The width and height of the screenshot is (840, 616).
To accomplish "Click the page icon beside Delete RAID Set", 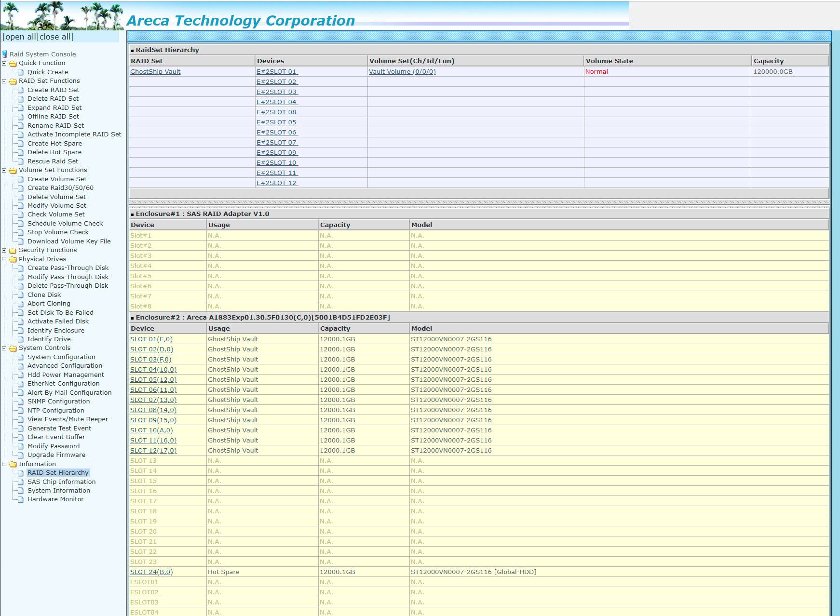I will tap(21, 99).
